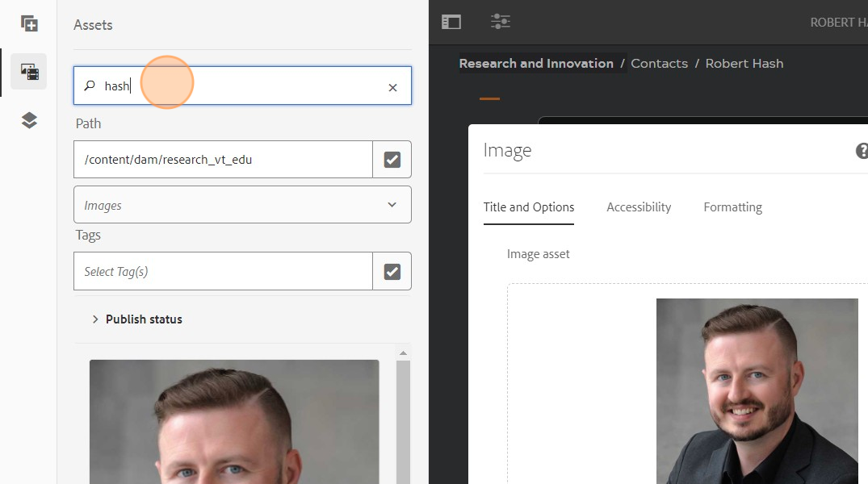868x484 pixels.
Task: Open the Content Tree layers icon
Action: pyautogui.click(x=29, y=120)
